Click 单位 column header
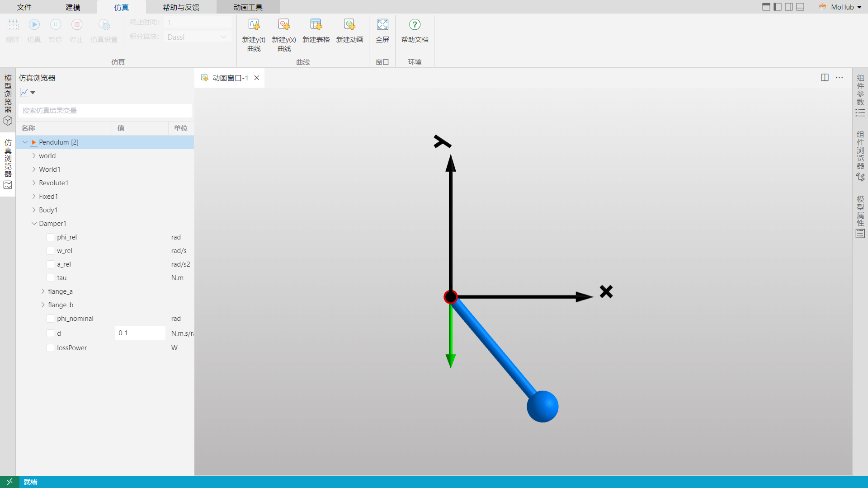 coord(181,128)
